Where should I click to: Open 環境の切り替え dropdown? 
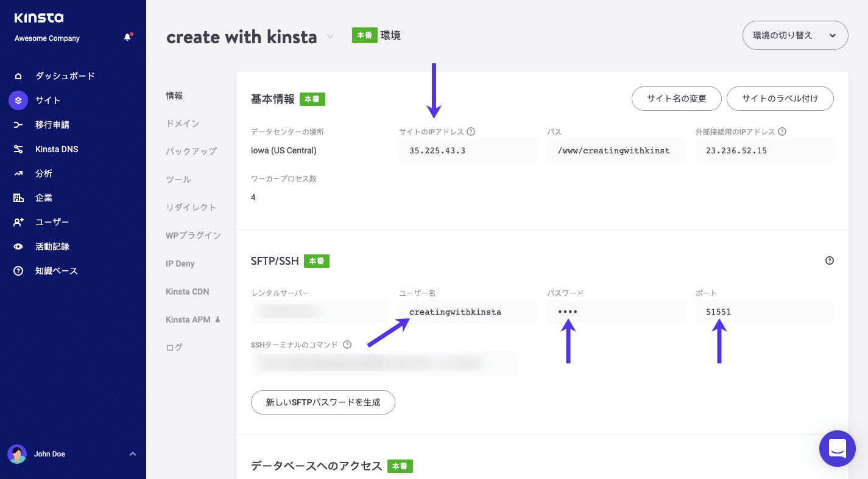[795, 35]
